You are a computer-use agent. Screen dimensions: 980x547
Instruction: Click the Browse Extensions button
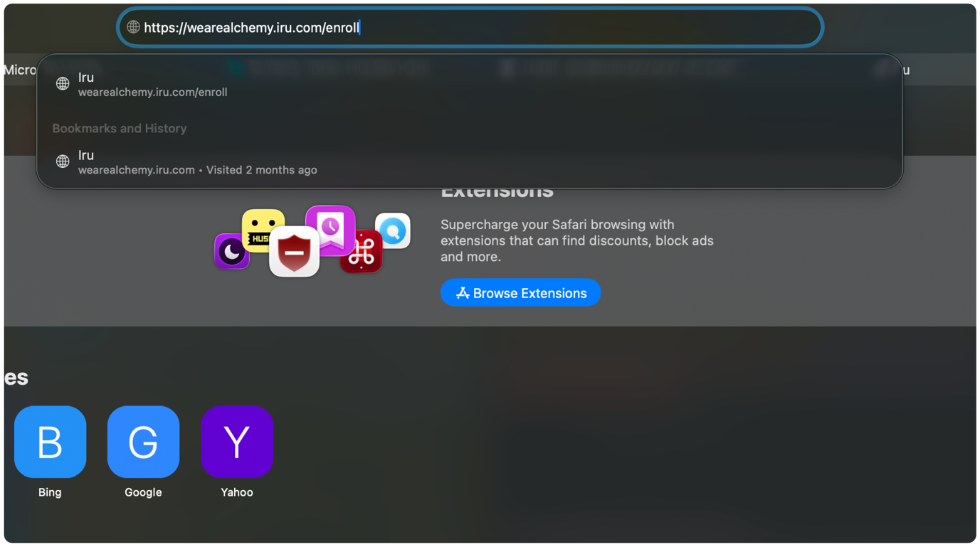(x=521, y=293)
